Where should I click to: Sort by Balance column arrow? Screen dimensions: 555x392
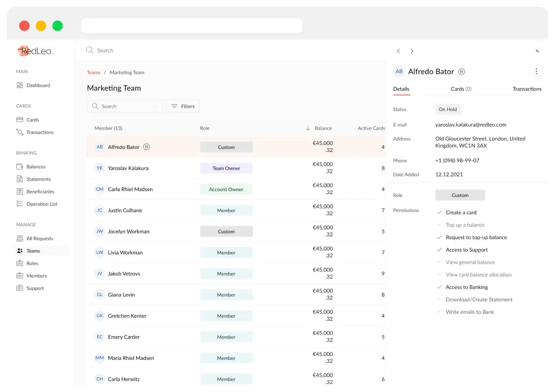click(x=308, y=128)
